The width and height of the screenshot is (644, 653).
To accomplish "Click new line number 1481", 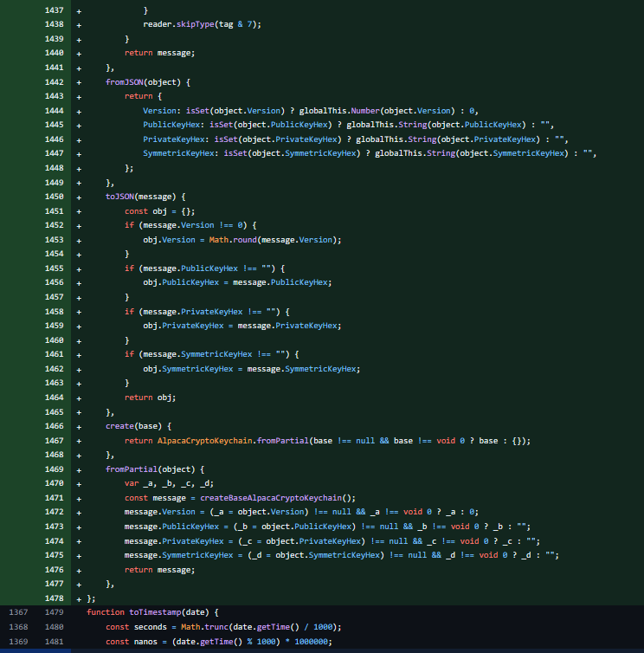I will pos(55,642).
